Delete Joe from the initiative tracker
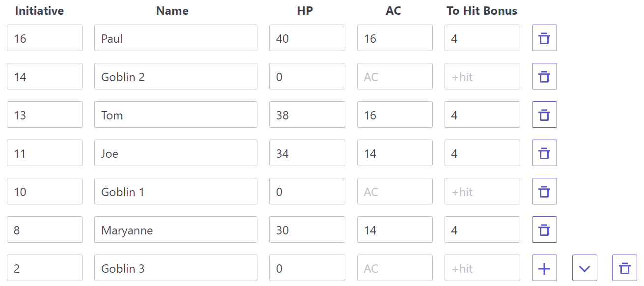Screen dimensions: 644x286 pyautogui.click(x=544, y=153)
